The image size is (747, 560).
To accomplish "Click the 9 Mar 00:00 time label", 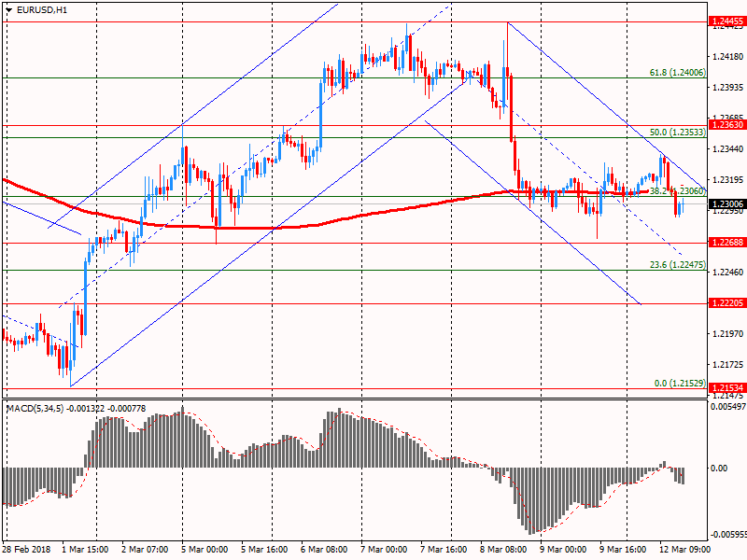I will click(563, 549).
